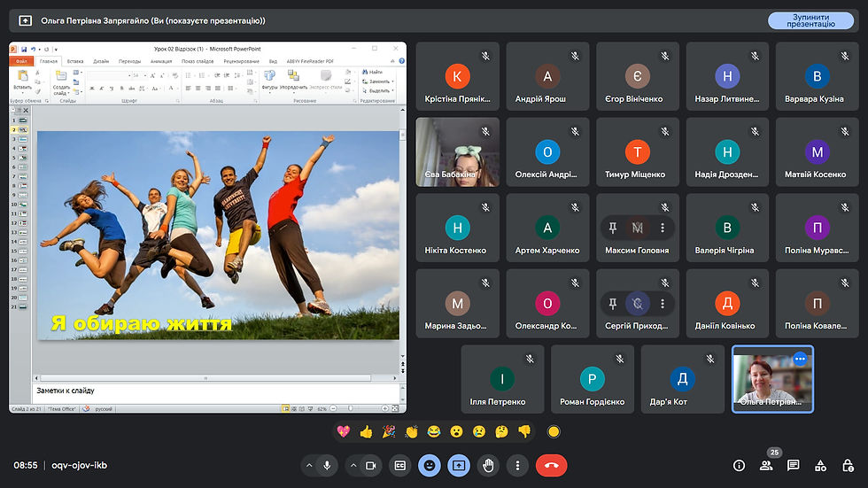868x488 pixels.
Task: Open more options on Сергій Приход's tile
Action: (x=663, y=304)
